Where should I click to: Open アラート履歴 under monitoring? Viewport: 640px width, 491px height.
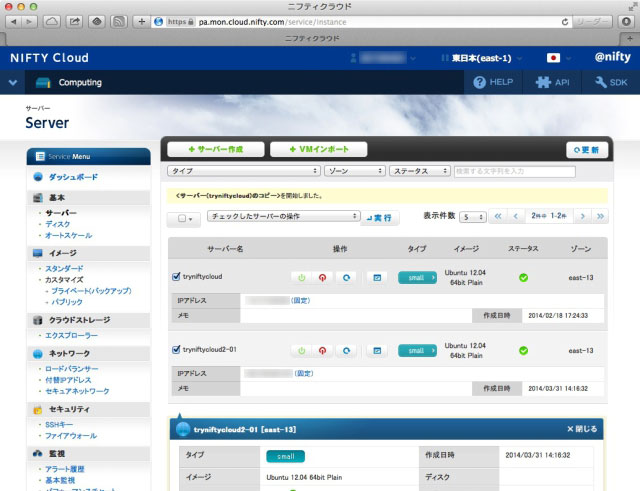(64, 469)
